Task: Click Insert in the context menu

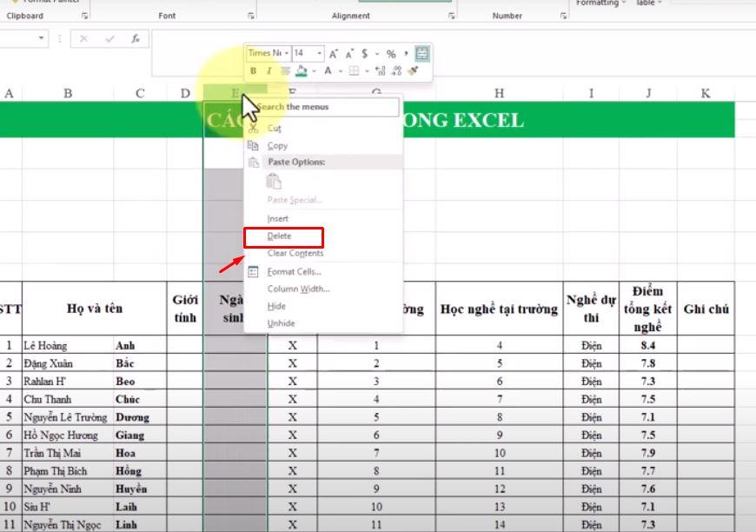Action: coord(276,218)
